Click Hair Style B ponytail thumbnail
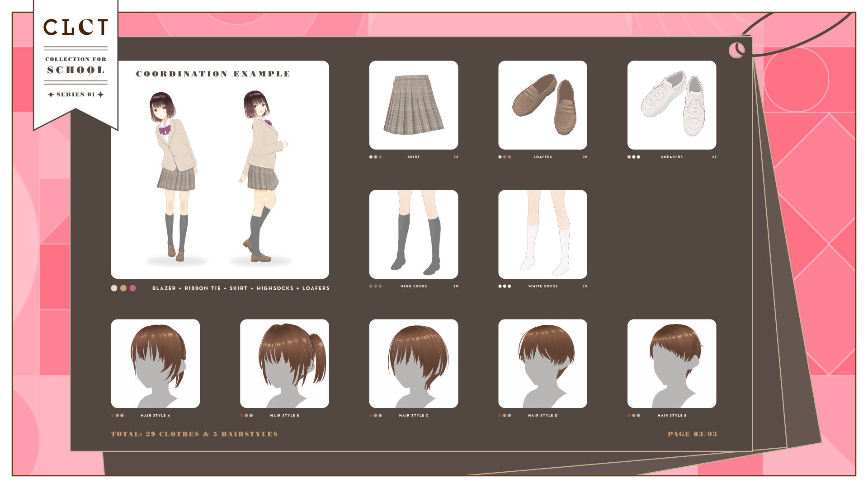 pos(284,363)
